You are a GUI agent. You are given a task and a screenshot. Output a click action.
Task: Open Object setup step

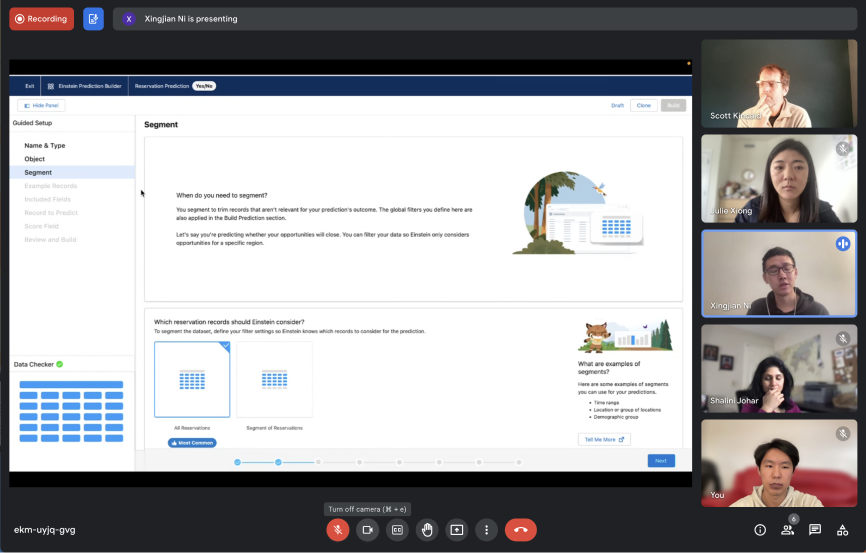coord(34,159)
